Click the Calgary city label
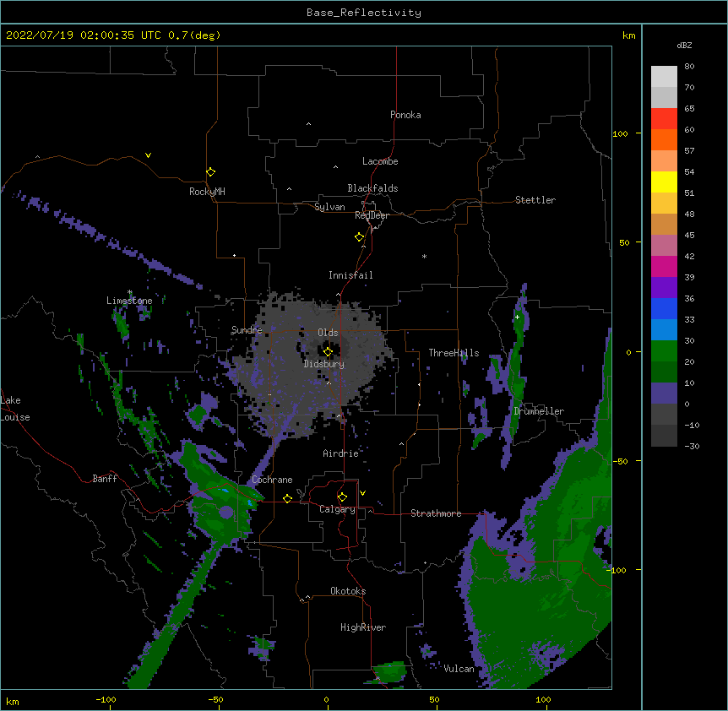728x711 pixels. tap(337, 509)
